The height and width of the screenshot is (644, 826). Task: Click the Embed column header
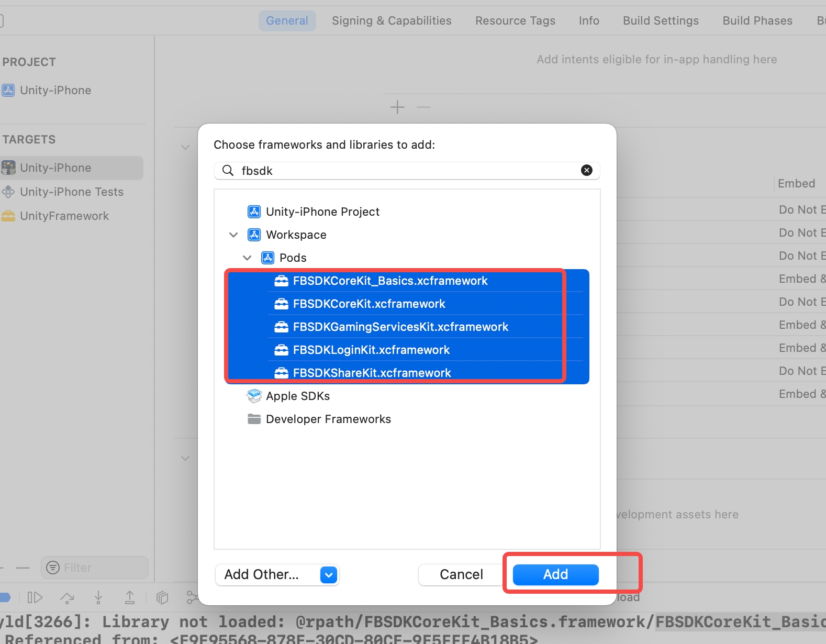click(x=796, y=183)
